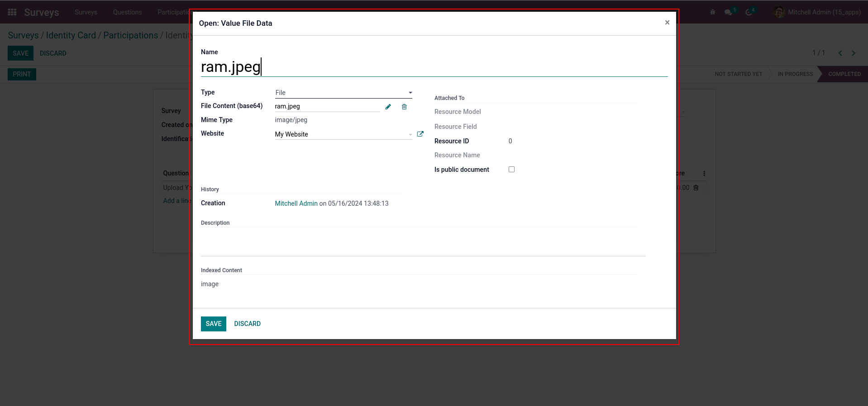
Task: Select the Completed status
Action: 844,74
